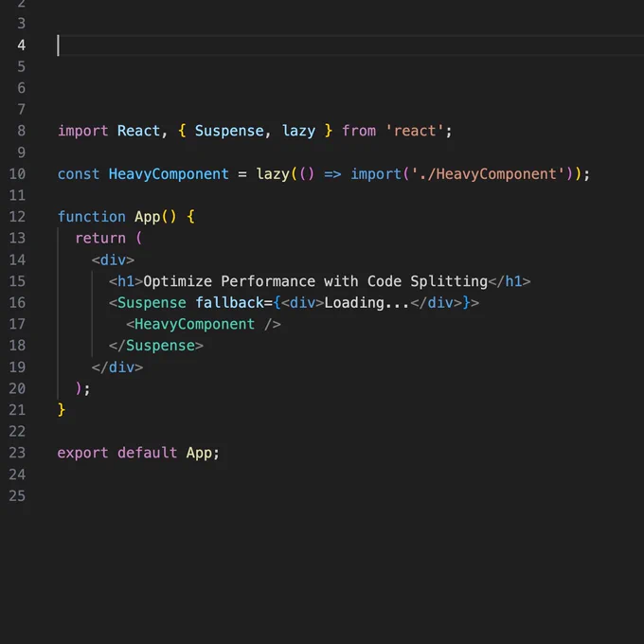Click the closing Suspense tag on line 18
The image size is (644, 644).
pos(156,346)
